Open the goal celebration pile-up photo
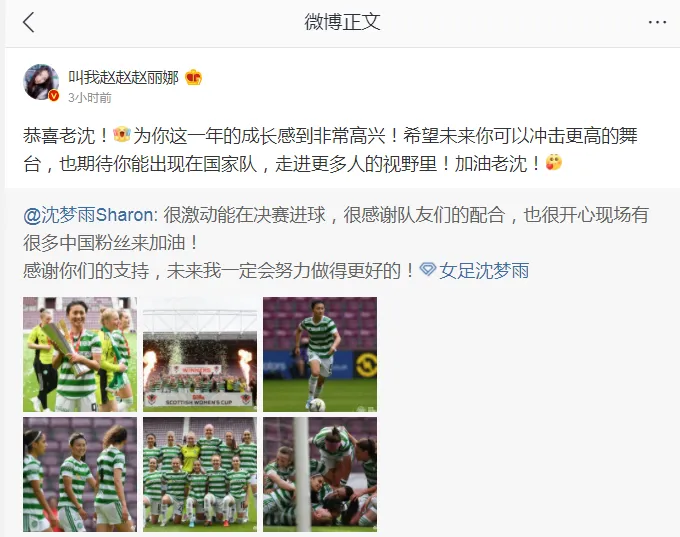 320,475
